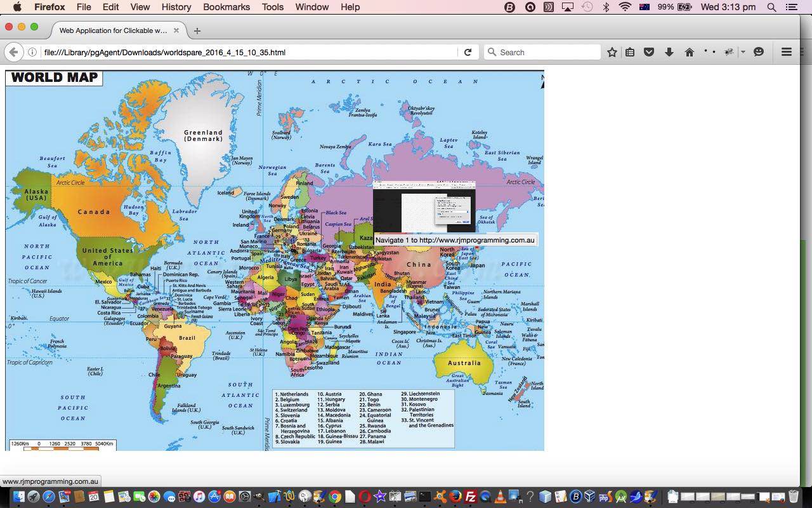Show site identity info icon in address bar
The height and width of the screenshot is (508, 812).
tap(32, 52)
